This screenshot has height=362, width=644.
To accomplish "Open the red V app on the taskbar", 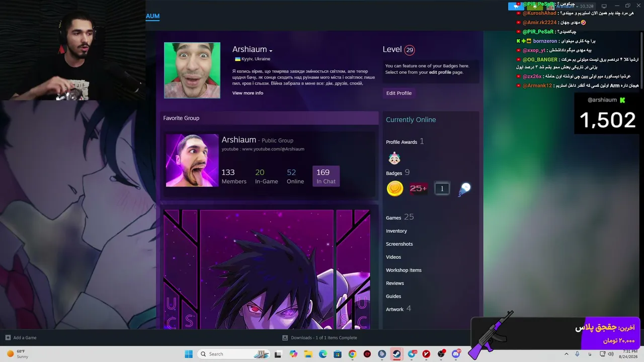I will (x=426, y=354).
